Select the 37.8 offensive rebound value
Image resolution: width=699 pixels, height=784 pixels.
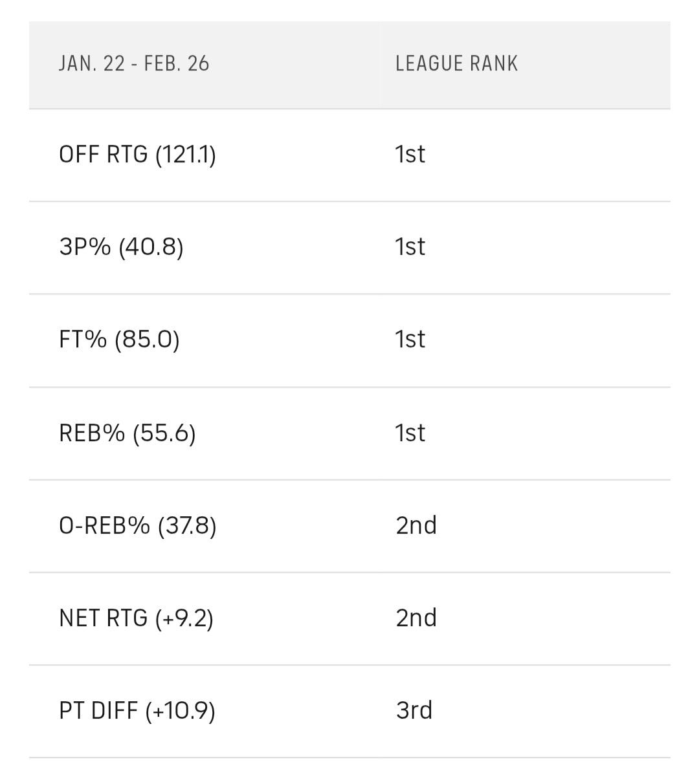point(187,525)
